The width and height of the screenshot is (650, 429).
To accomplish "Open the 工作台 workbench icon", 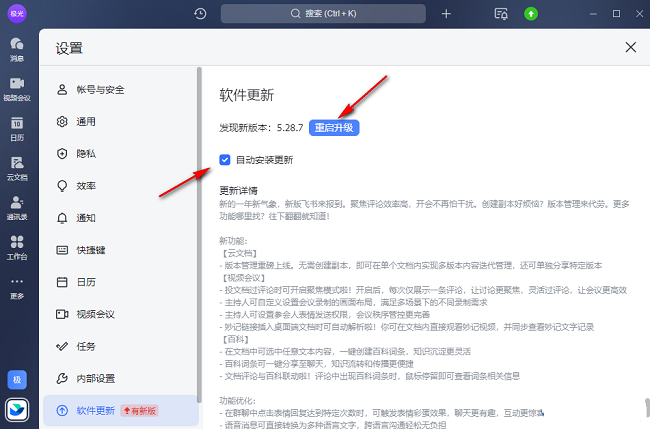I will tap(17, 246).
